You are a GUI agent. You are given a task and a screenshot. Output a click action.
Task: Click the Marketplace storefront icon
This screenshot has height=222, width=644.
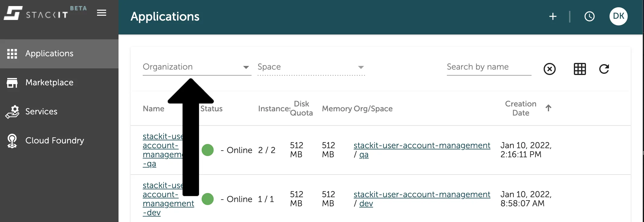(x=12, y=83)
